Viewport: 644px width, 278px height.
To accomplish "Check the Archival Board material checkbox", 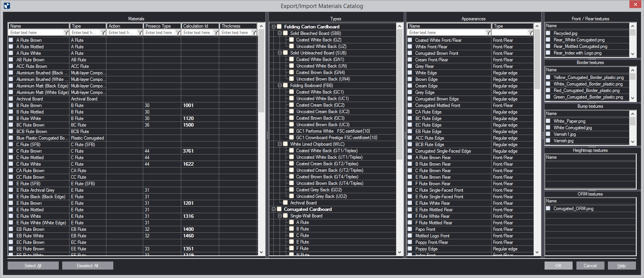I will coord(11,99).
